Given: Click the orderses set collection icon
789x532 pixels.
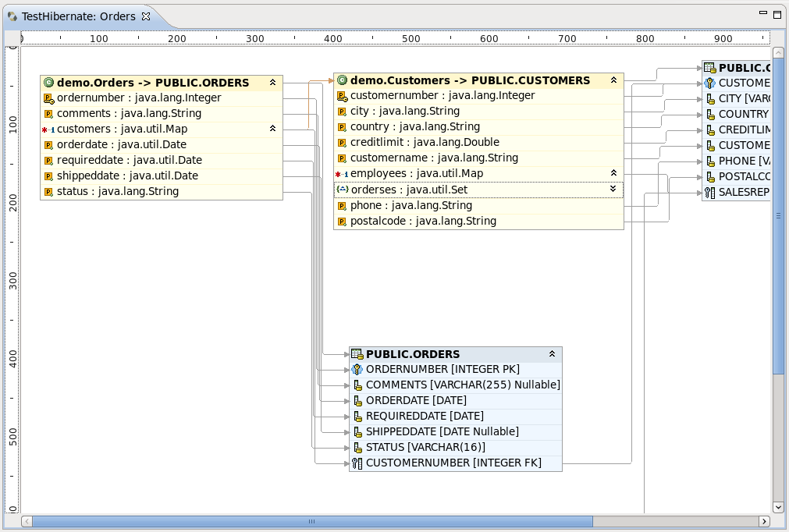Looking at the screenshot, I should pos(342,190).
